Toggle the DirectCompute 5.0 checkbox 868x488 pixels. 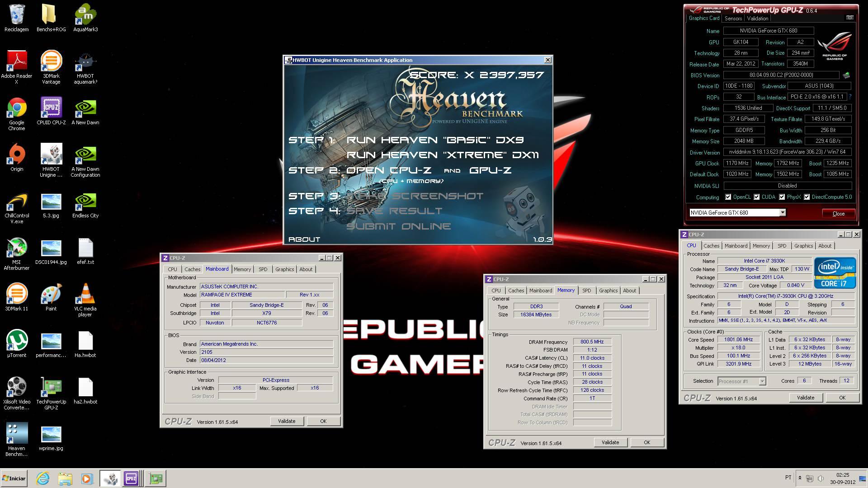pyautogui.click(x=807, y=197)
